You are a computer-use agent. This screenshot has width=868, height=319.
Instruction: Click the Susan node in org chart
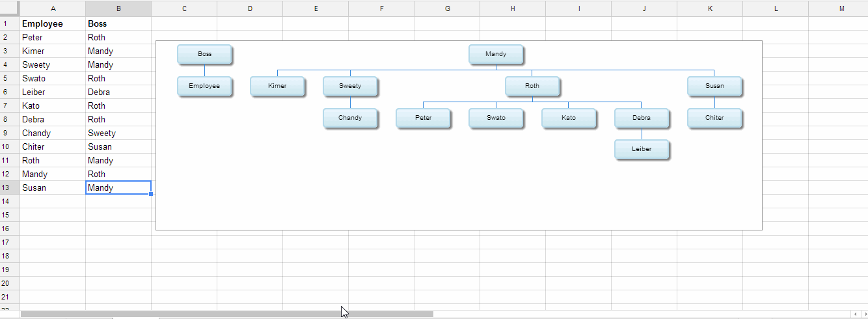(714, 86)
